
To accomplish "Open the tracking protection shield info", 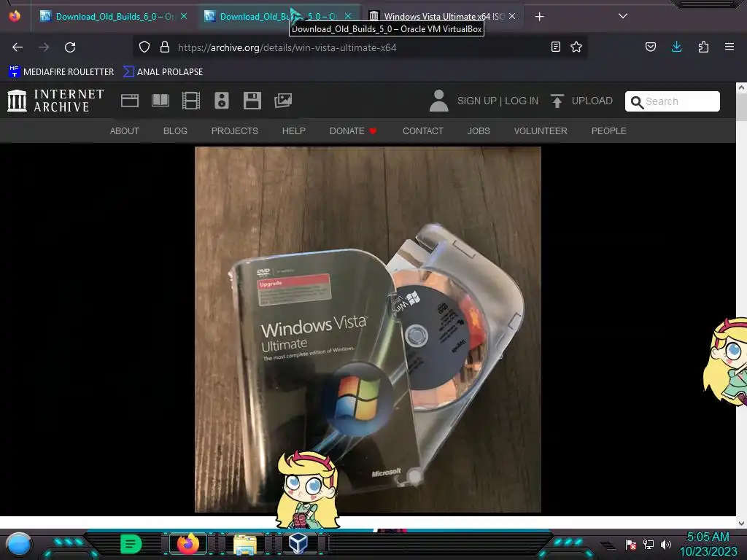I will pyautogui.click(x=144, y=47).
